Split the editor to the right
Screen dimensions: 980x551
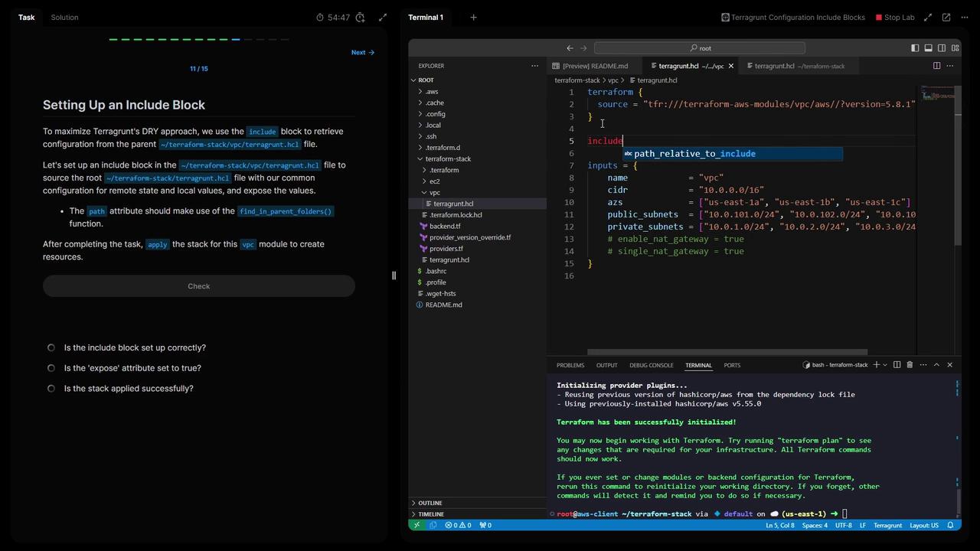(936, 66)
